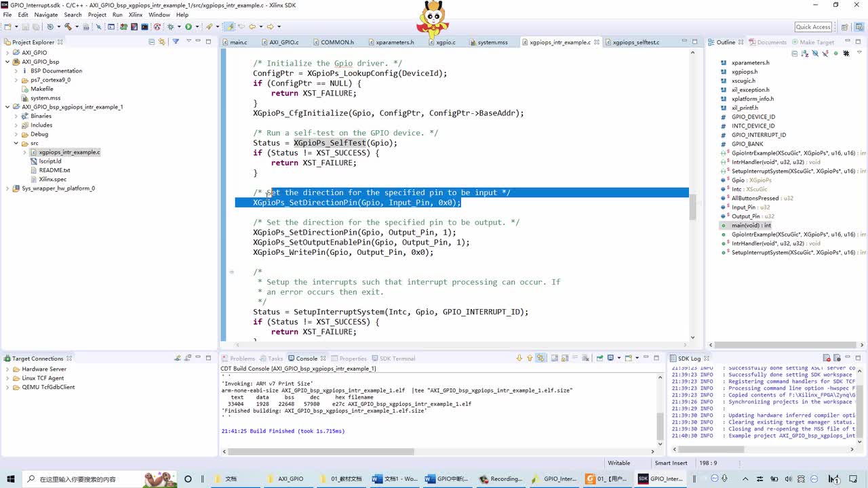868x488 pixels.
Task: Click the Quick Access field
Action: (813, 27)
